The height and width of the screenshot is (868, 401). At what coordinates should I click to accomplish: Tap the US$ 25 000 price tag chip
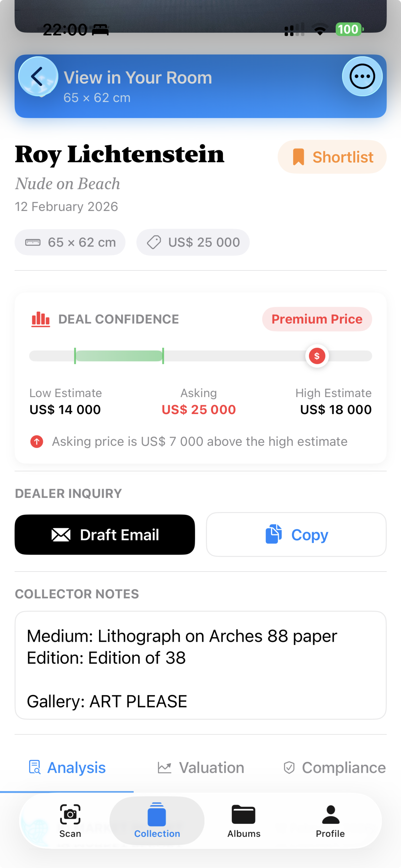click(x=193, y=242)
